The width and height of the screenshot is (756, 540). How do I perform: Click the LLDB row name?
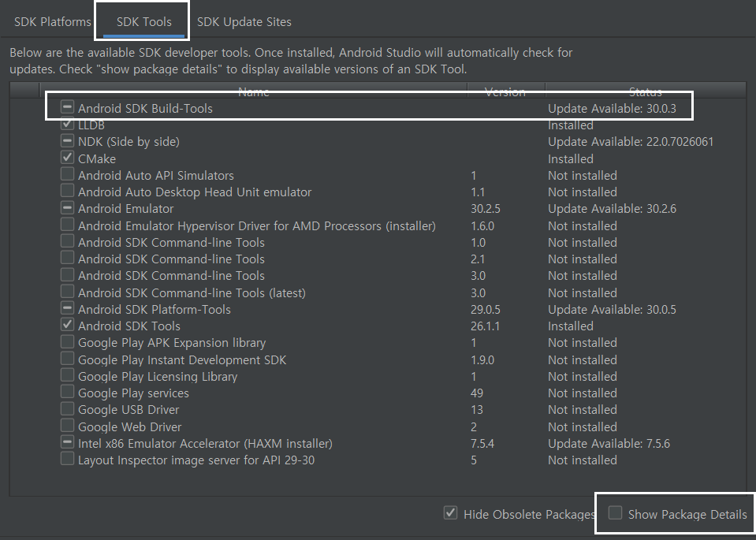[91, 125]
